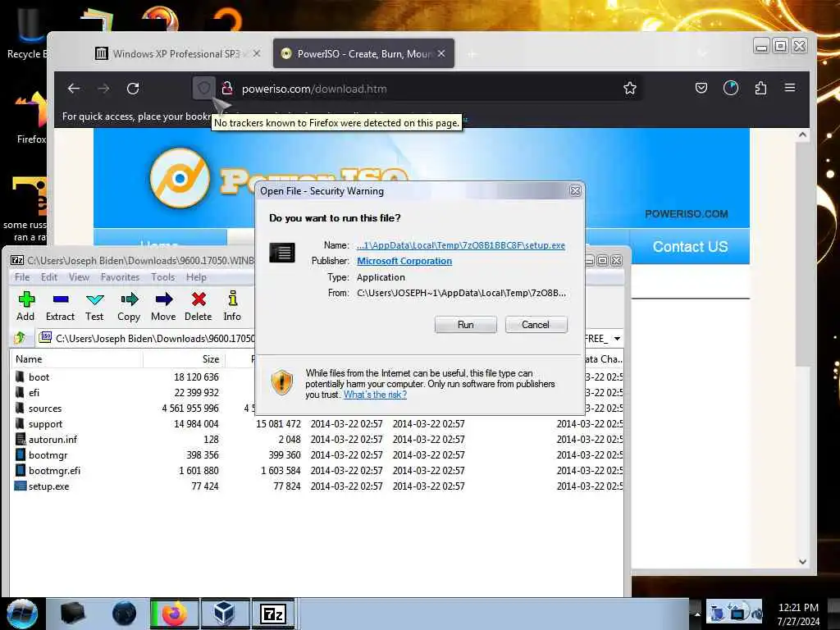Image resolution: width=840 pixels, height=630 pixels.
Task: Click the VirtualBox cube icon on taskbar
Action: (x=223, y=614)
